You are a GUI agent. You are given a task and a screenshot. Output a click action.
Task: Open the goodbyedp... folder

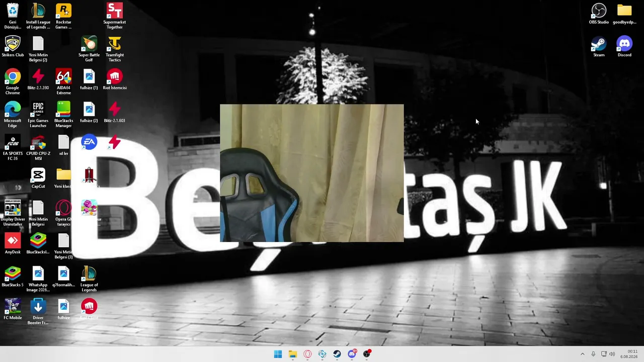click(x=624, y=14)
